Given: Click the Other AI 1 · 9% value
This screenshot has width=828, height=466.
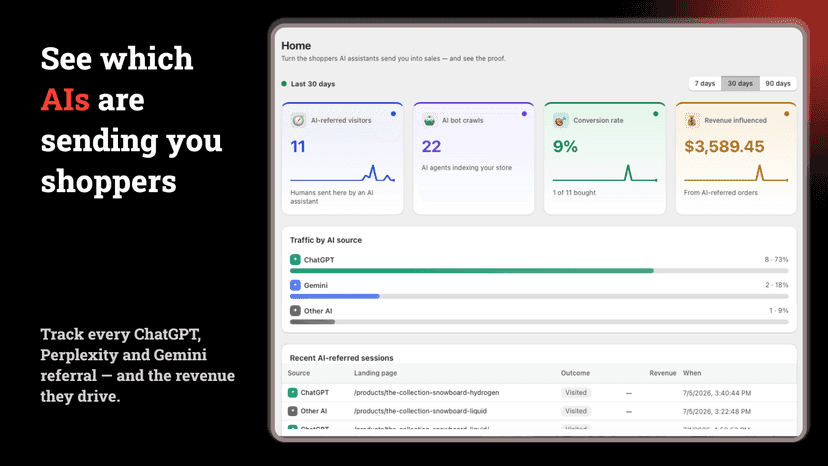Looking at the screenshot, I should click(778, 311).
